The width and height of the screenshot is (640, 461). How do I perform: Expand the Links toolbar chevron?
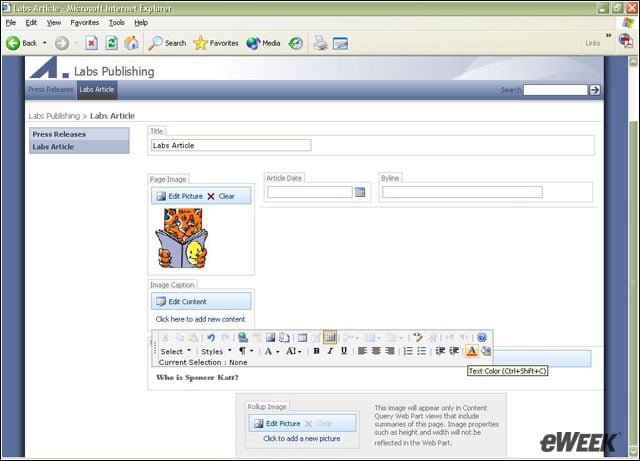pos(609,36)
